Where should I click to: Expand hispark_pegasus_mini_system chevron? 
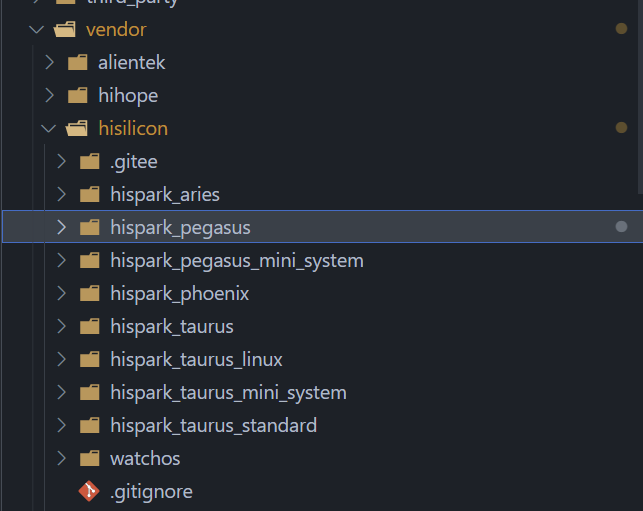(62, 260)
